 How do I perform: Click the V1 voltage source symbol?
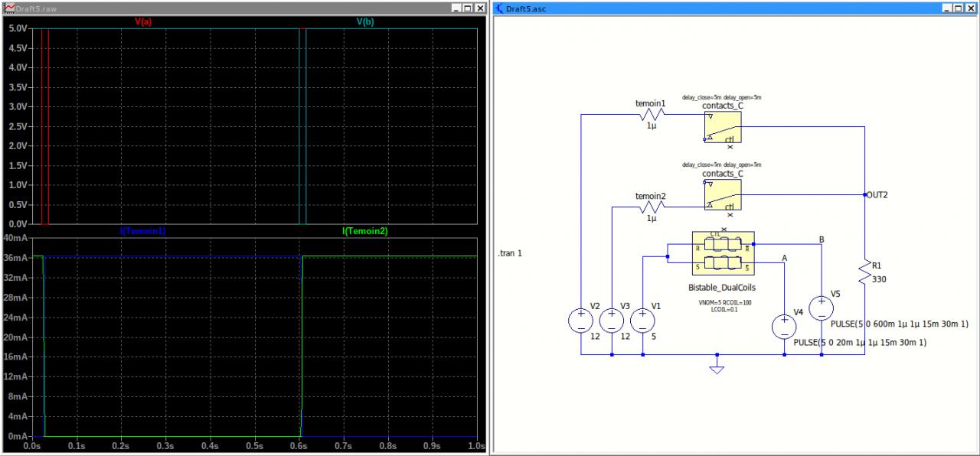pyautogui.click(x=642, y=321)
